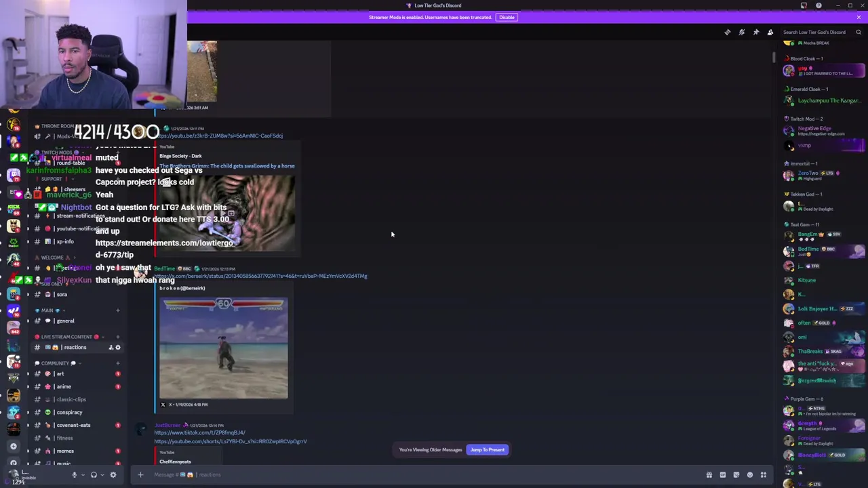This screenshot has height=488, width=868.
Task: Disable Streamer Mode button
Action: point(507,17)
